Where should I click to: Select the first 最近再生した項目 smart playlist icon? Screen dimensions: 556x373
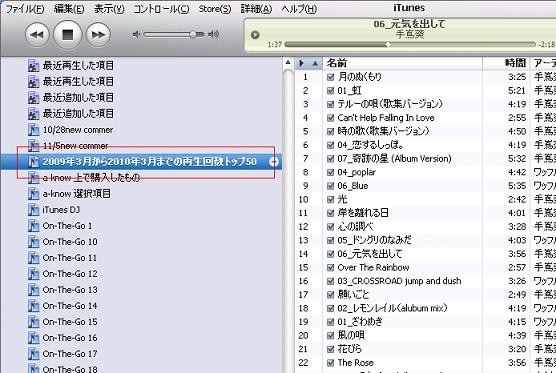(33, 66)
